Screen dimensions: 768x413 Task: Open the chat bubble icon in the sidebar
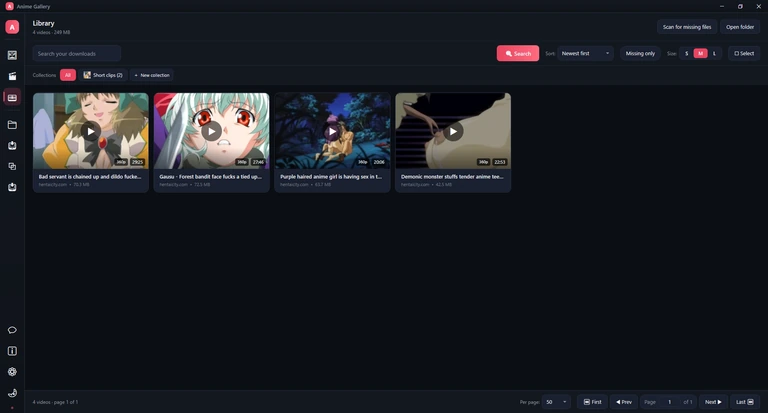pos(12,330)
